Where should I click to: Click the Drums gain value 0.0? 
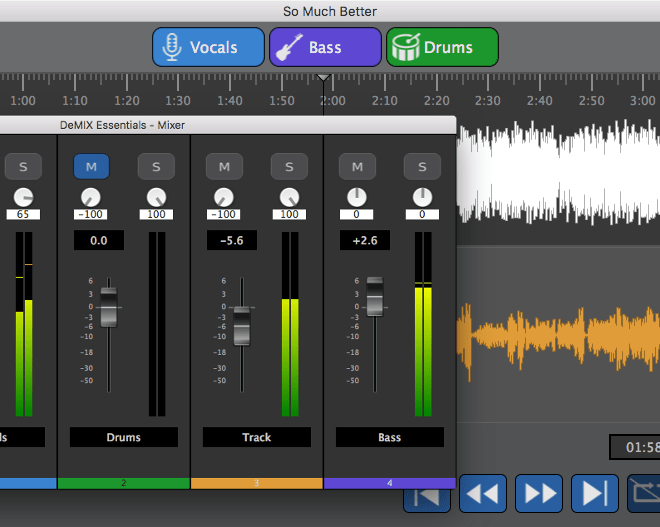coord(99,240)
